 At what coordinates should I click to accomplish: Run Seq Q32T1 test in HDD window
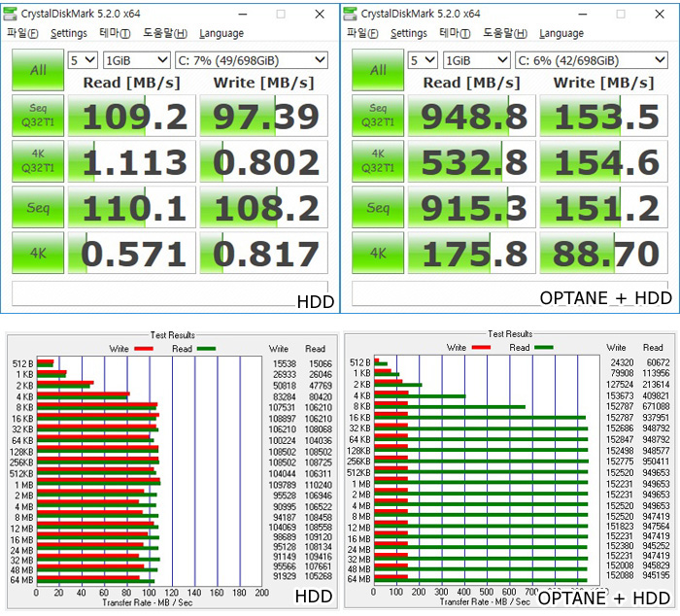[38, 116]
